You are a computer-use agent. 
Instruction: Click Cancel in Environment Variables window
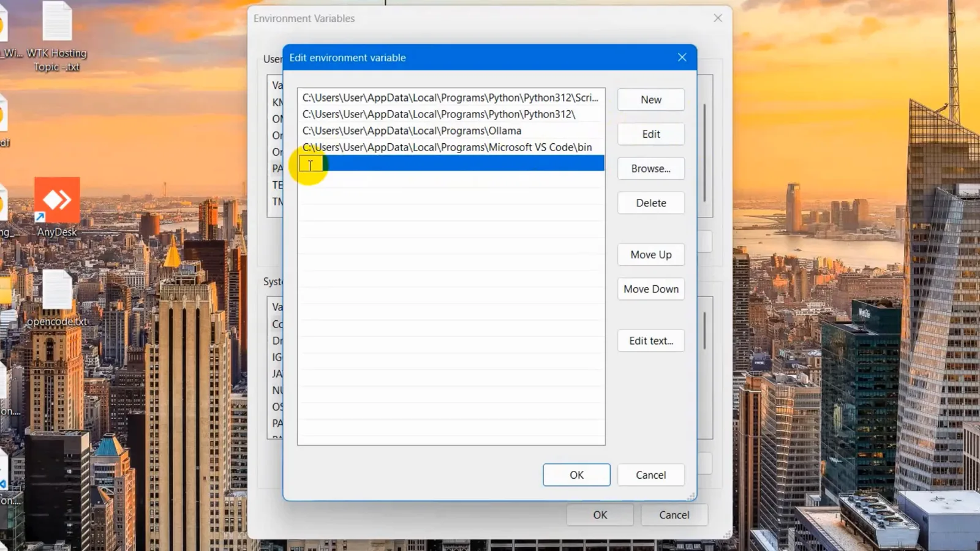click(x=674, y=515)
